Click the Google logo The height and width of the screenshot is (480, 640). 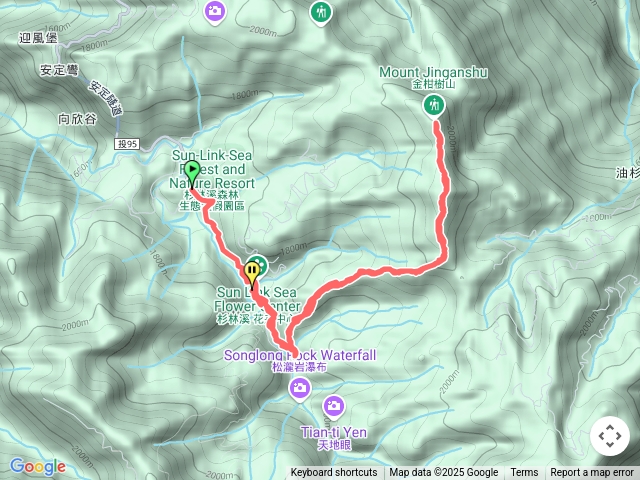pyautogui.click(x=38, y=467)
